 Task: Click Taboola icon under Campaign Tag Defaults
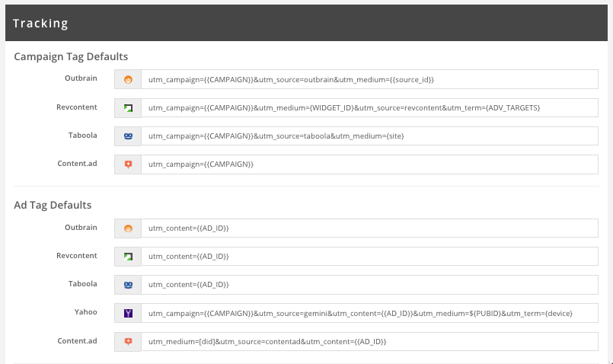128,136
